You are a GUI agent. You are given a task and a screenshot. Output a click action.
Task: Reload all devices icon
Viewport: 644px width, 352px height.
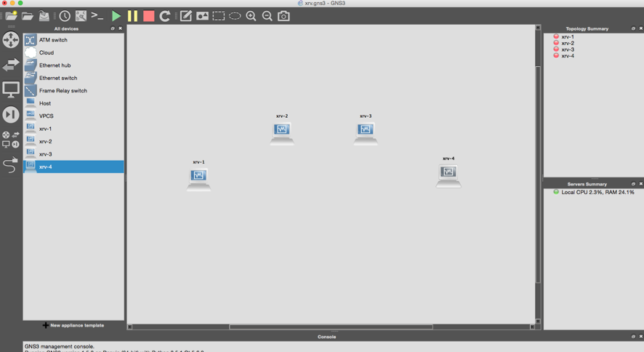click(x=165, y=16)
